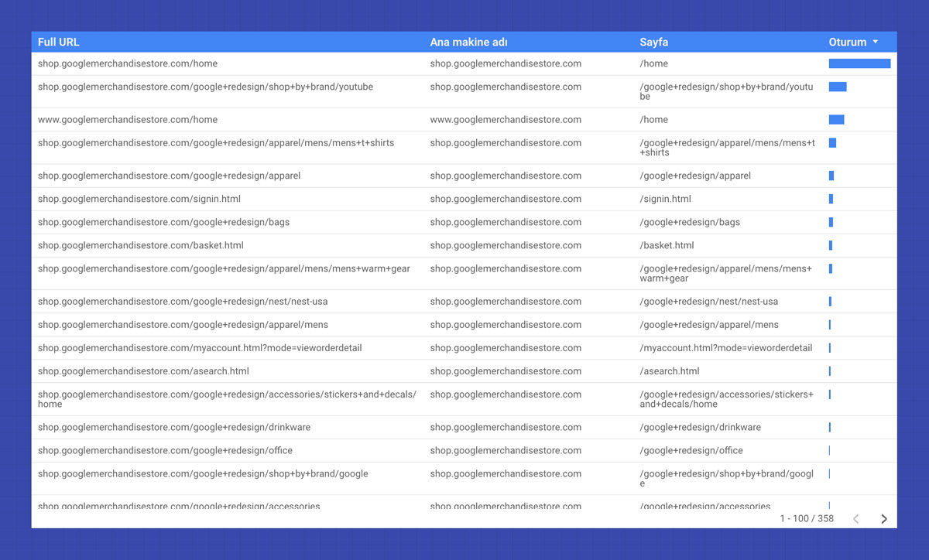Click the Full URL column header
The height and width of the screenshot is (560, 929).
pos(59,42)
